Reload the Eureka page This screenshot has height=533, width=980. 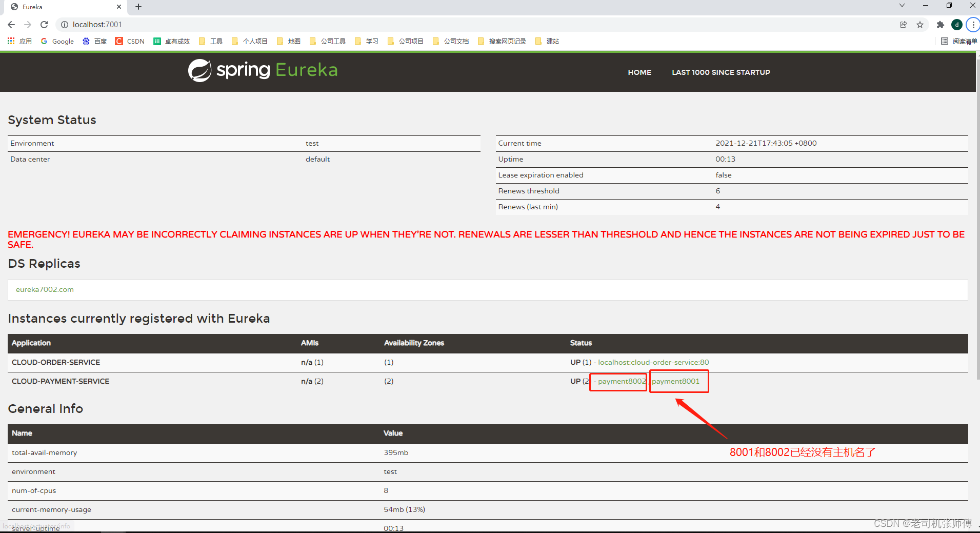click(44, 25)
